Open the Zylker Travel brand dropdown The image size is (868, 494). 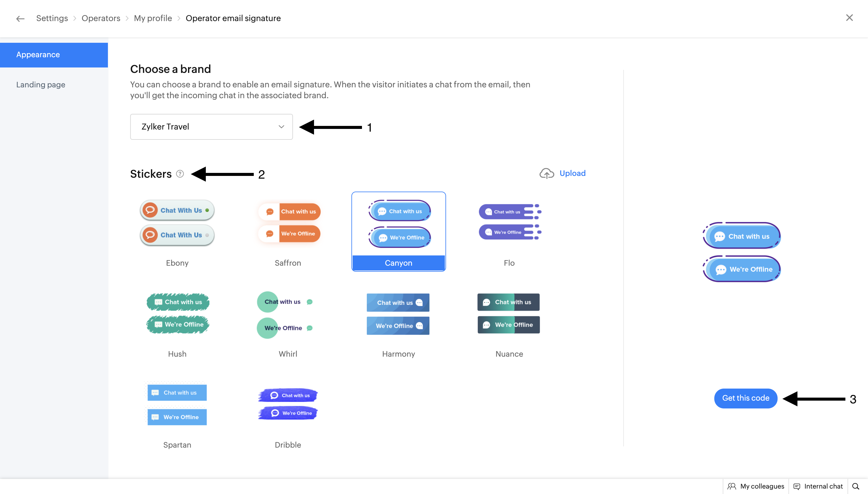click(211, 127)
